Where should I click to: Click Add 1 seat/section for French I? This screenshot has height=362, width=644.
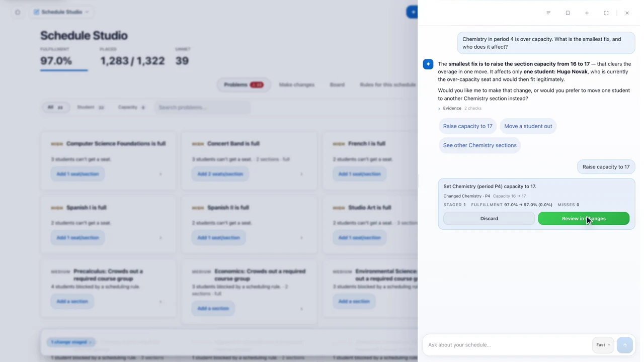pos(359,174)
